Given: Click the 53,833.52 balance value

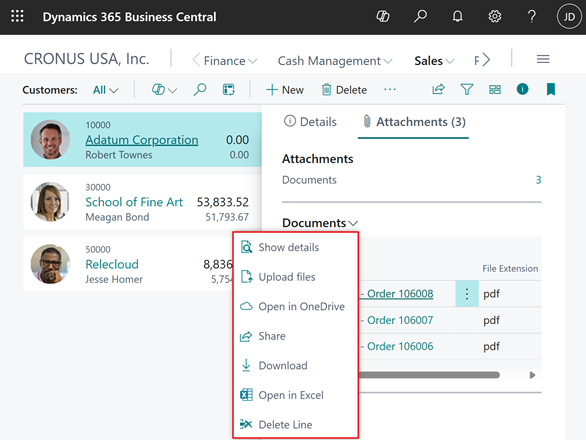Looking at the screenshot, I should 223,202.
